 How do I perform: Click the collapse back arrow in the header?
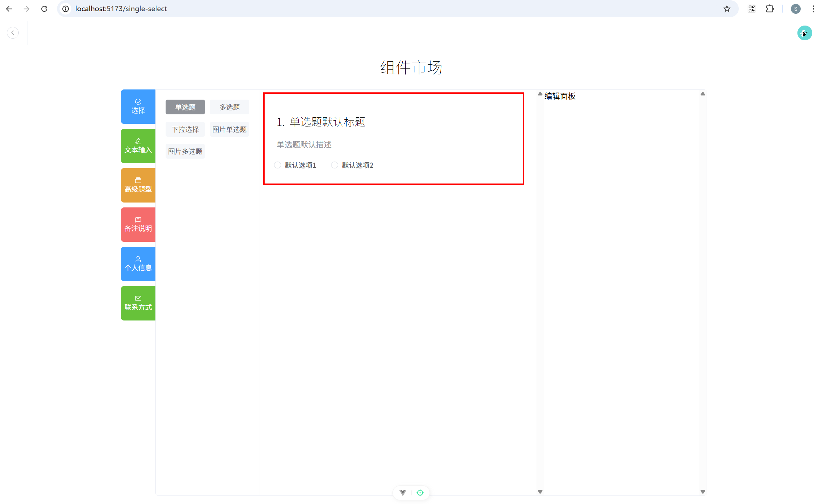13,33
